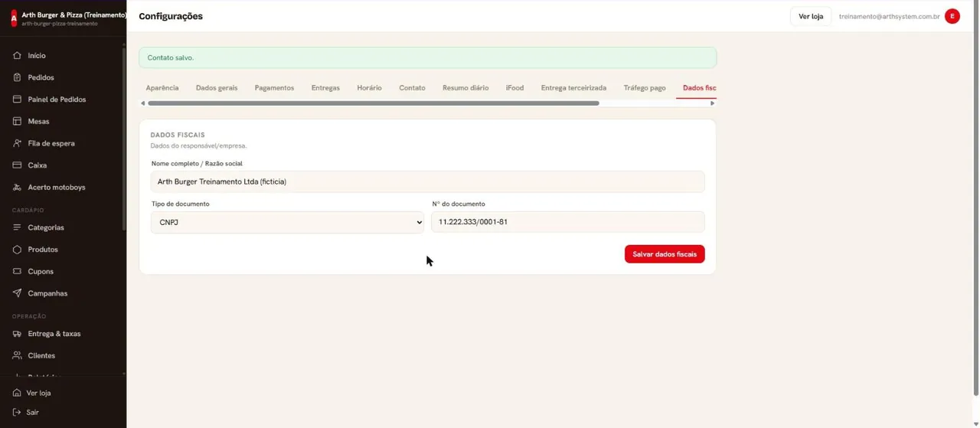The height and width of the screenshot is (428, 980).
Task: Go to the Resumo diário tab
Action: pos(465,88)
